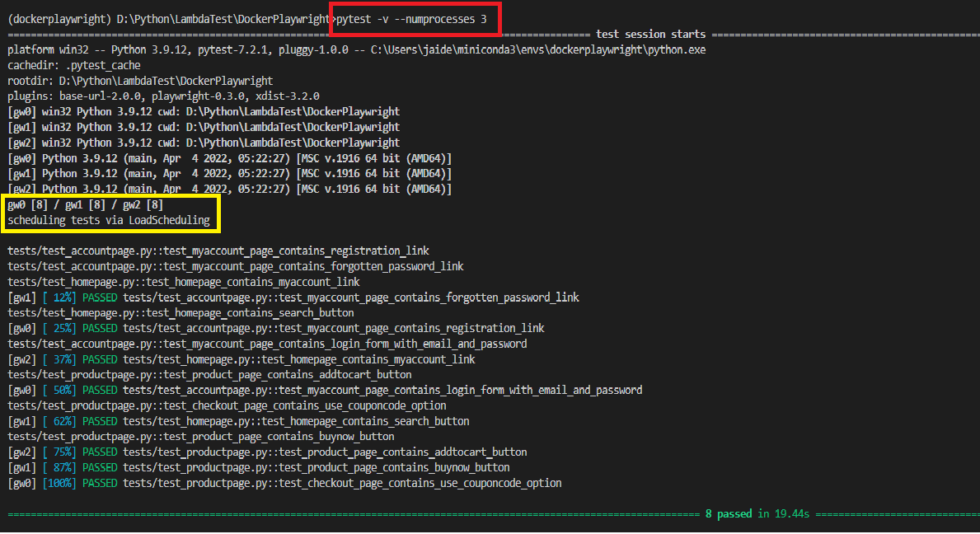Click the '[gw2] Python 3.9.12 (main, Apr 4 2022' line
Image resolution: width=980 pixels, height=534 pixels.
point(229,190)
